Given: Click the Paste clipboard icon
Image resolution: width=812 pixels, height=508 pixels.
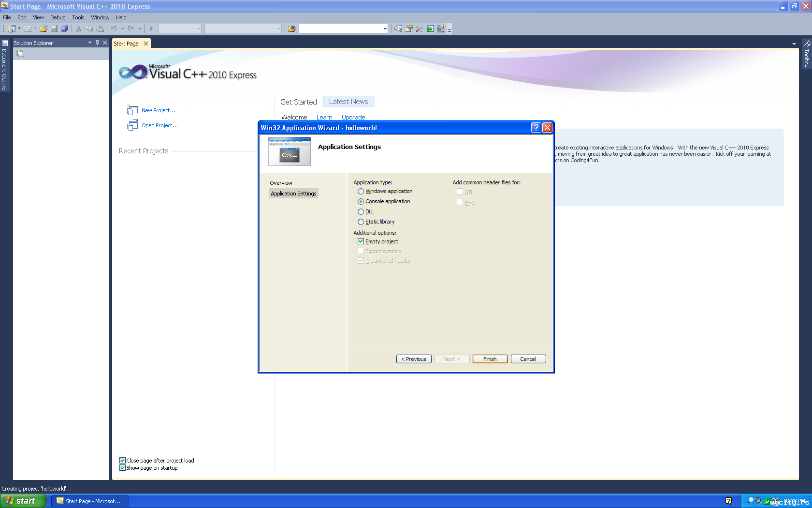Looking at the screenshot, I should pos(100,29).
